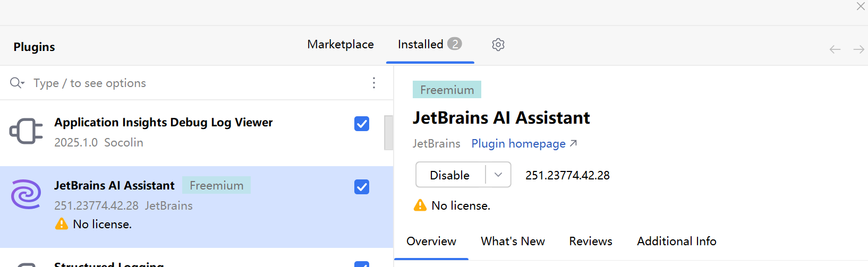Toggle the JetBrains AI Assistant checkbox

coord(362,187)
